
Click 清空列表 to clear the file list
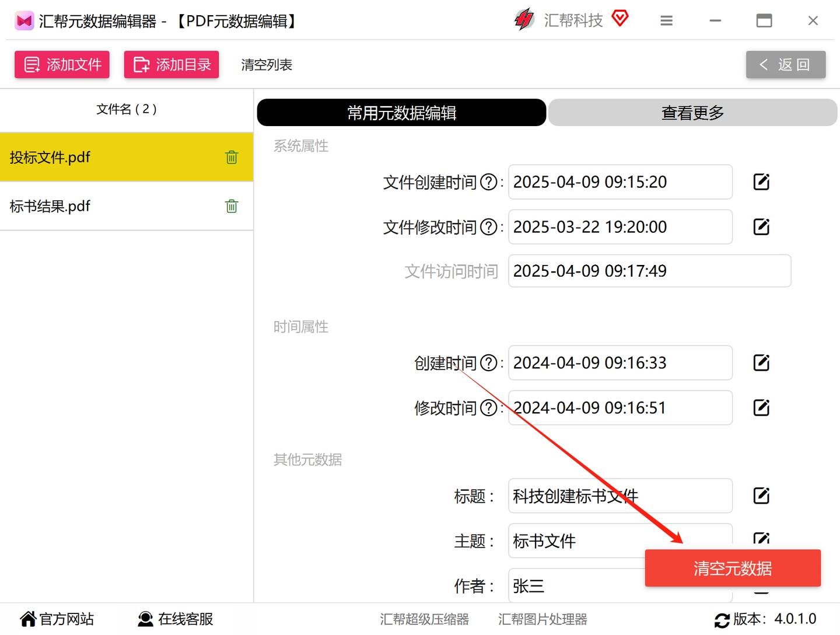pos(267,65)
